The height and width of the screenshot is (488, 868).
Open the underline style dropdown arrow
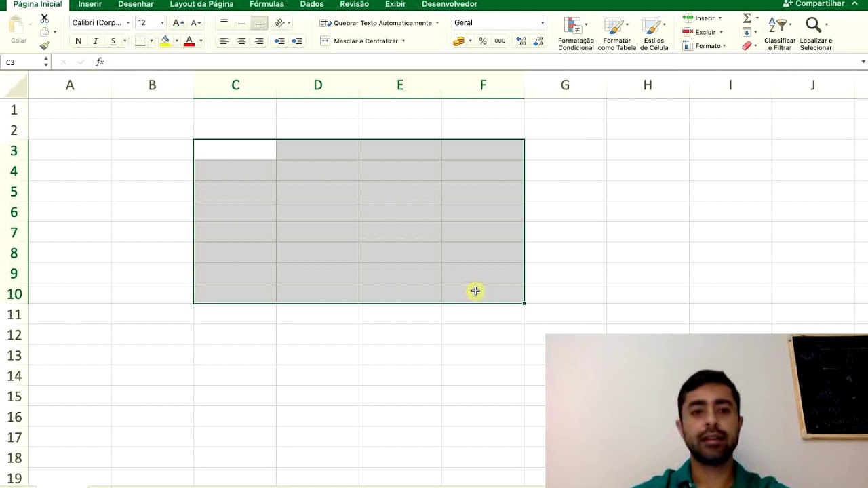(124, 41)
